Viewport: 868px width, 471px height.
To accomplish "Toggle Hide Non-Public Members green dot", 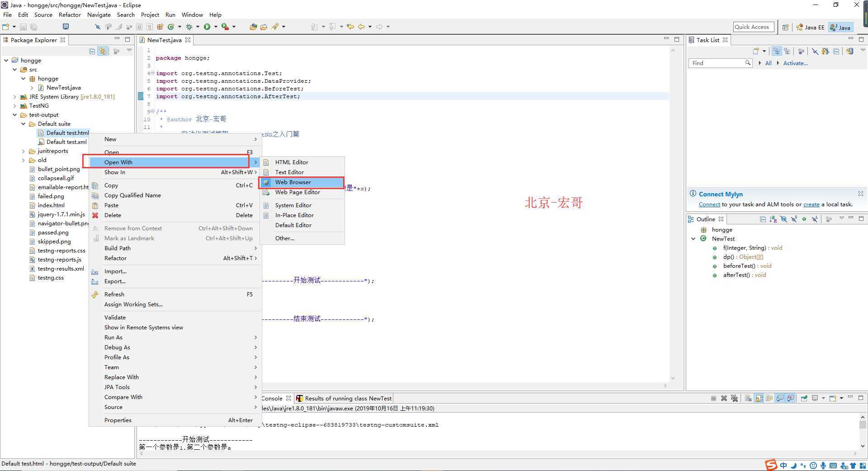I will [804, 219].
